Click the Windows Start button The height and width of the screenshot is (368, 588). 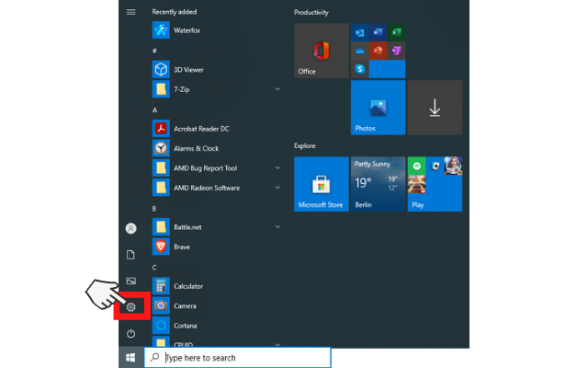(130, 358)
